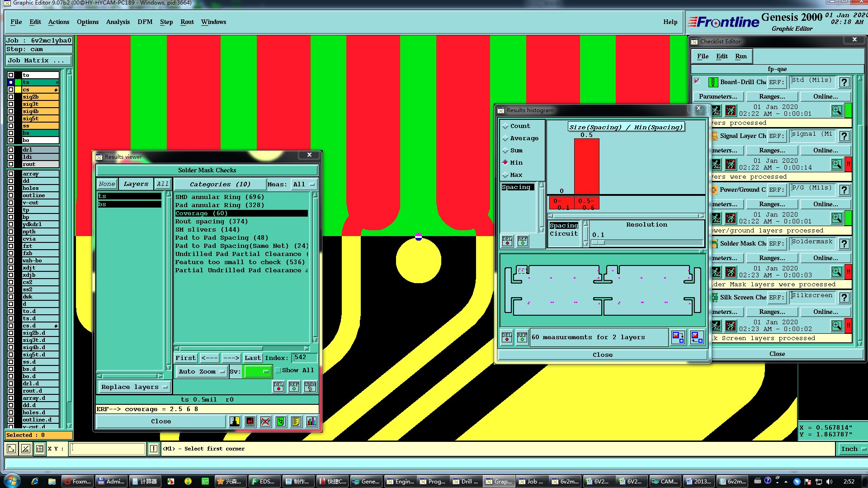Open Auto Zoom dropdown in Results viewer
The image size is (868, 488).
201,372
